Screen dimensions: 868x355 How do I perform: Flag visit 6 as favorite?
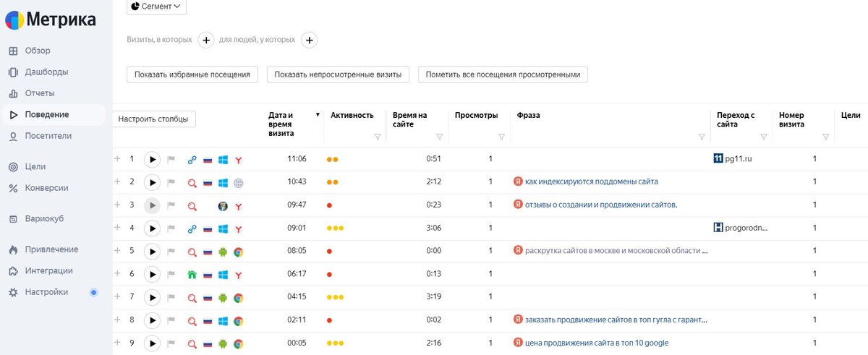[x=171, y=275]
